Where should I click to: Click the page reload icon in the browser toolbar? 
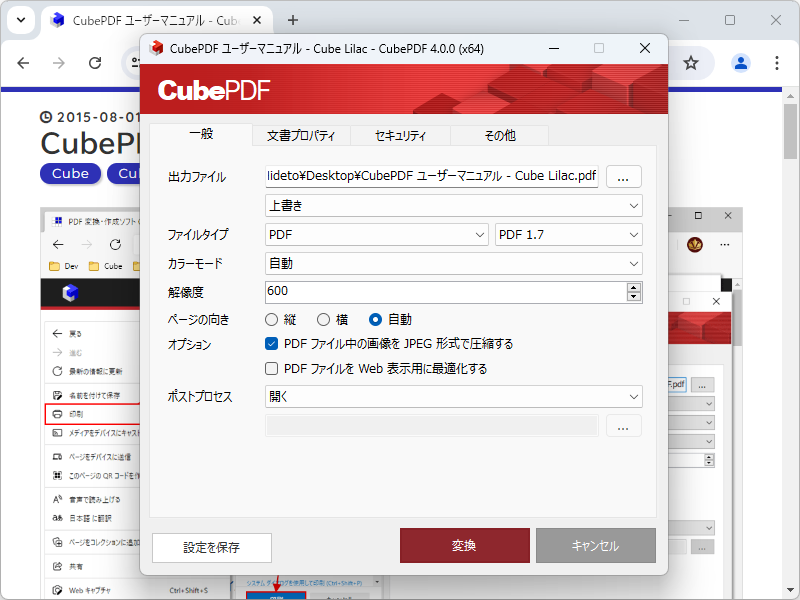point(95,62)
